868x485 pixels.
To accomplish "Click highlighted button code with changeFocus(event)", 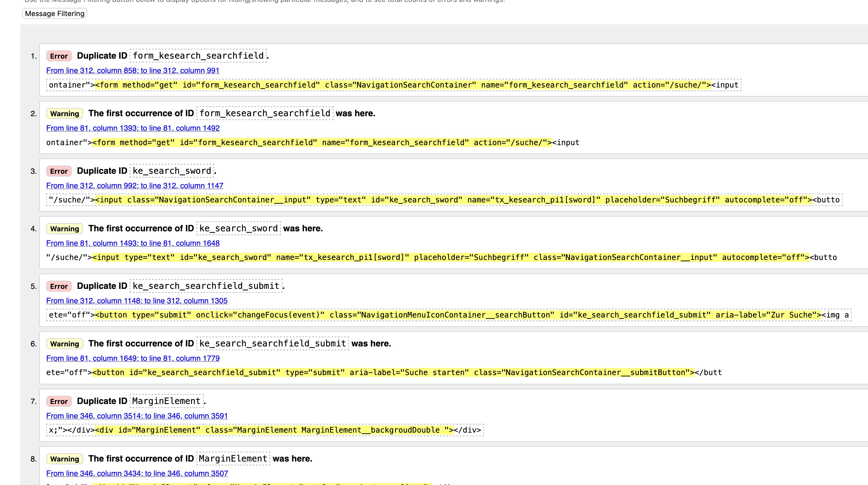I will [458, 315].
